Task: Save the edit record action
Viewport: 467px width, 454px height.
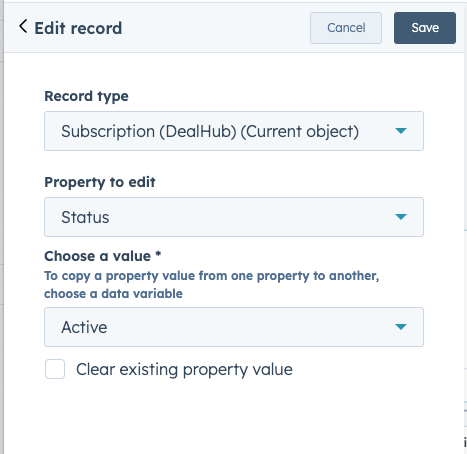Action: pyautogui.click(x=425, y=28)
